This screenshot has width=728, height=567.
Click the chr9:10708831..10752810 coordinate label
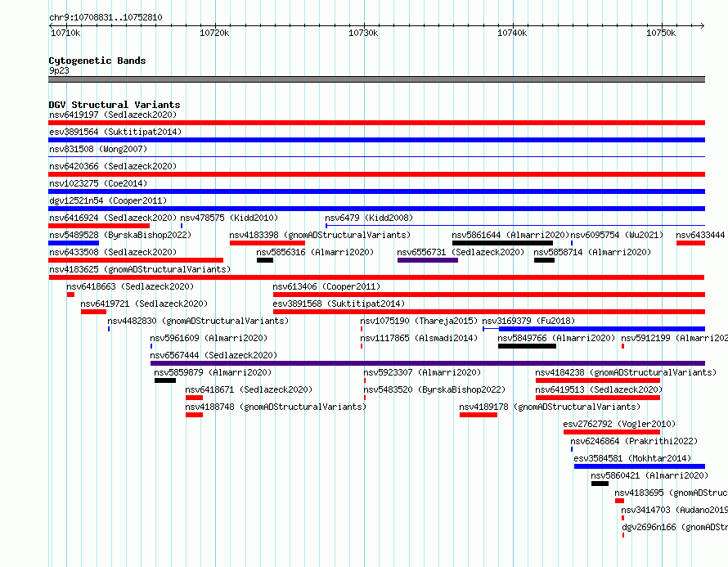tap(106, 18)
